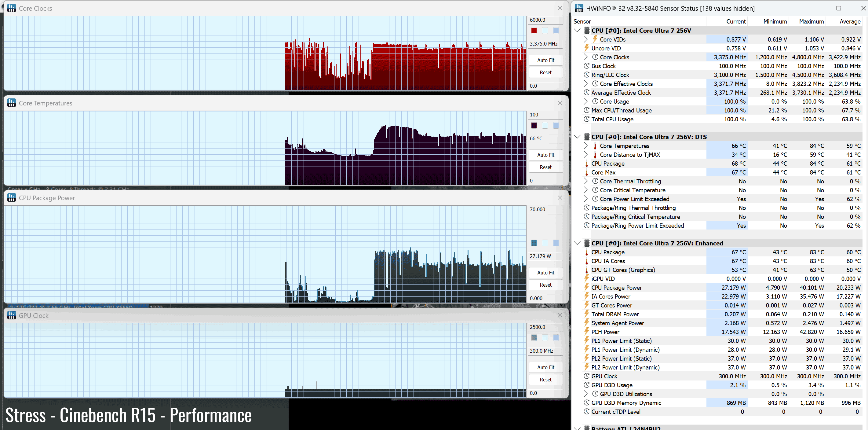The height and width of the screenshot is (430, 868).
Task: Click the Bus Clock sensor icon
Action: (x=587, y=66)
